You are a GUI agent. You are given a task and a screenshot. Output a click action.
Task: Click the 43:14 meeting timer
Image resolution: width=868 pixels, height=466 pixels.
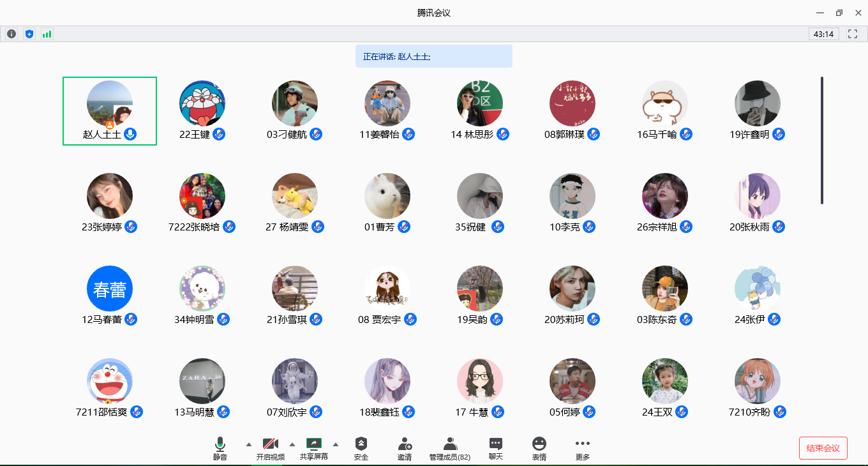[824, 34]
